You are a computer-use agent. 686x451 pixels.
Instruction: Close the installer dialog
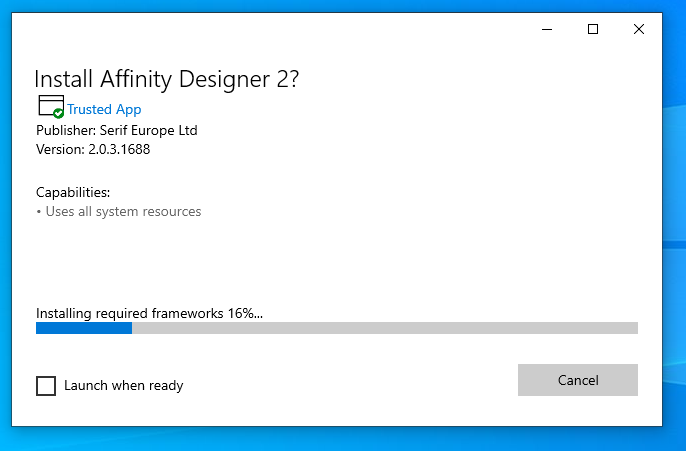tap(639, 29)
